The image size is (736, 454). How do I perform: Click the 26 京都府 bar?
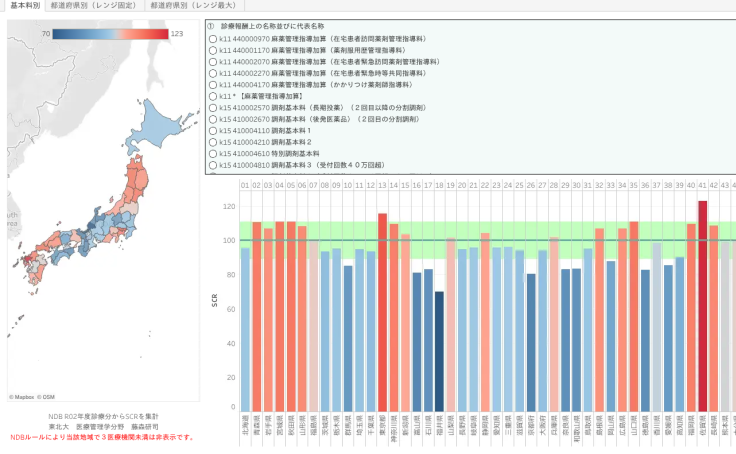[531, 343]
